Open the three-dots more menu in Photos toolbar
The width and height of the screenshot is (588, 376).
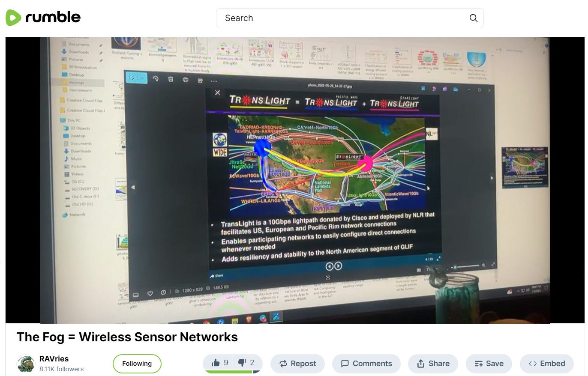214,81
